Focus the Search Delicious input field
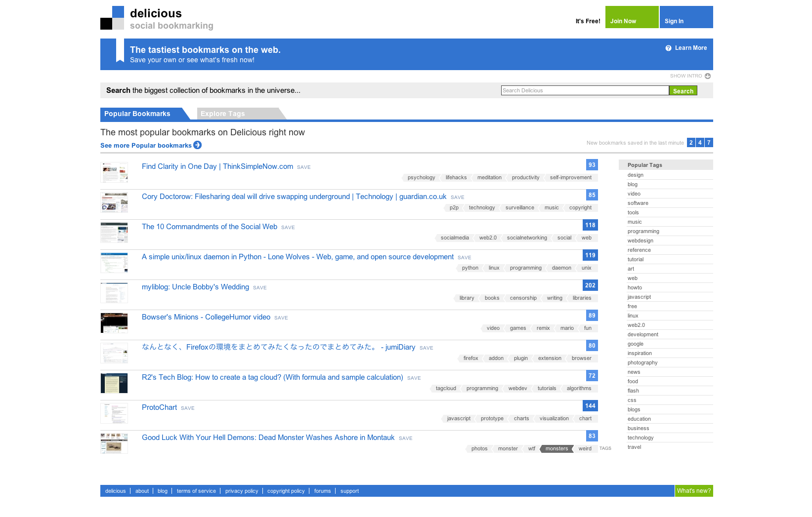Image resolution: width=812 pixels, height=517 pixels. point(585,90)
